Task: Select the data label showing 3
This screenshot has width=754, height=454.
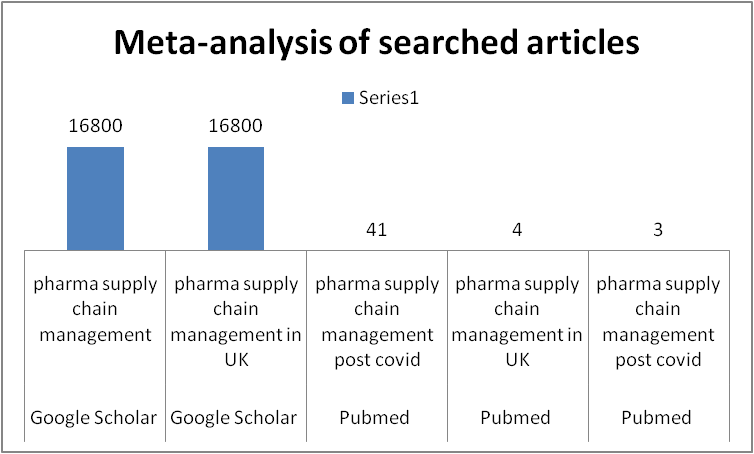Action: [x=656, y=230]
